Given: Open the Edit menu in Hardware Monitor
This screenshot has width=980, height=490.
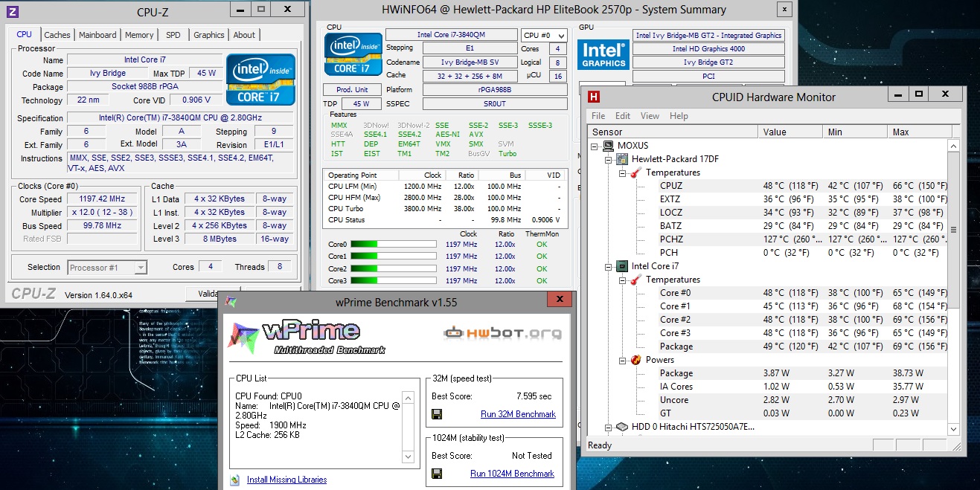Looking at the screenshot, I should (x=623, y=116).
